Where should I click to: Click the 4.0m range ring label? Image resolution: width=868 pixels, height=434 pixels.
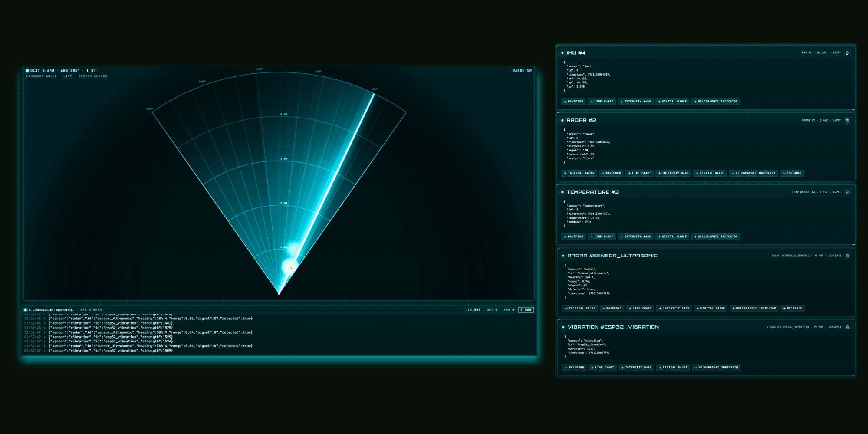click(x=284, y=114)
